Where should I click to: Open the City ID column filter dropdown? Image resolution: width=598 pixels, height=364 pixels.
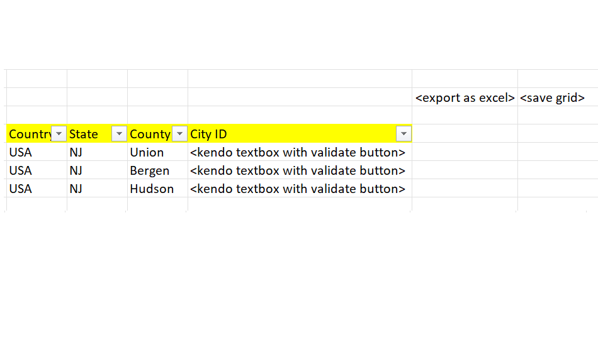pyautogui.click(x=403, y=134)
